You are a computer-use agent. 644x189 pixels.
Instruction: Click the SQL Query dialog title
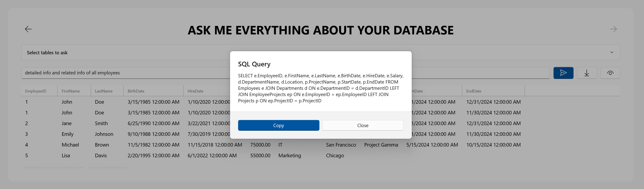254,64
